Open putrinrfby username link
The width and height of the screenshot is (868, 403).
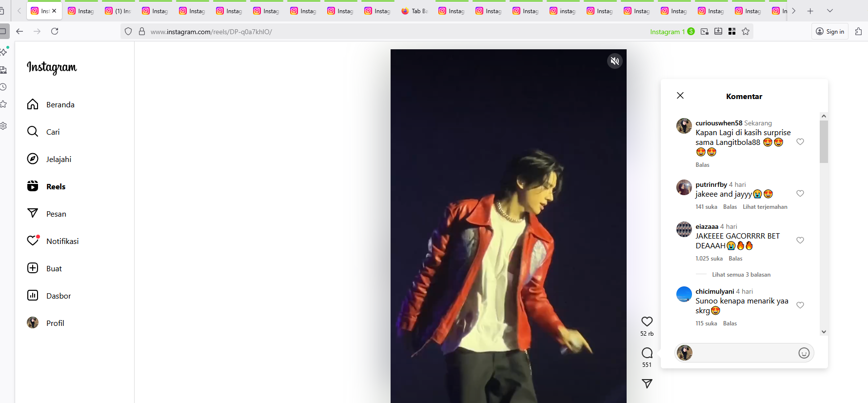coord(711,184)
